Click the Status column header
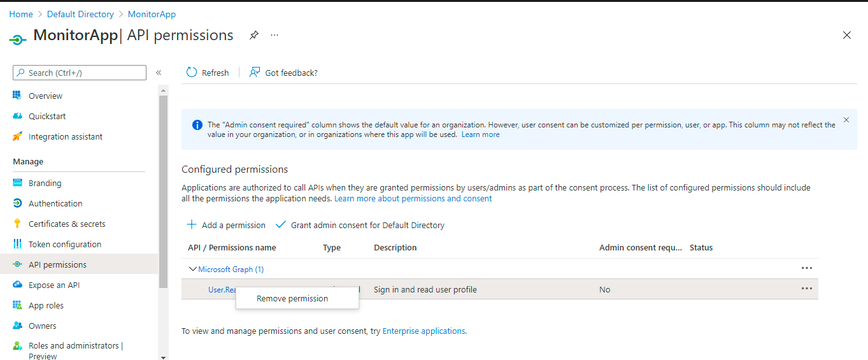The width and height of the screenshot is (868, 360). point(701,247)
